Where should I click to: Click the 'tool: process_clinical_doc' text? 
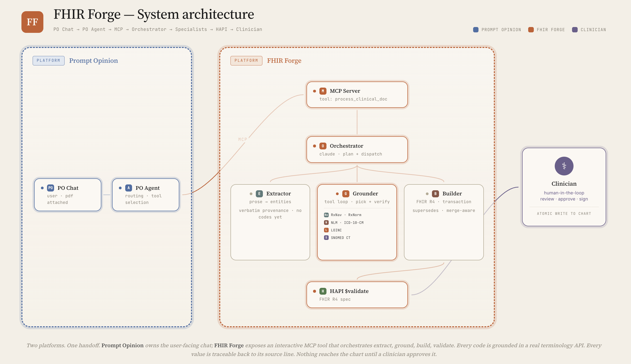(x=353, y=99)
